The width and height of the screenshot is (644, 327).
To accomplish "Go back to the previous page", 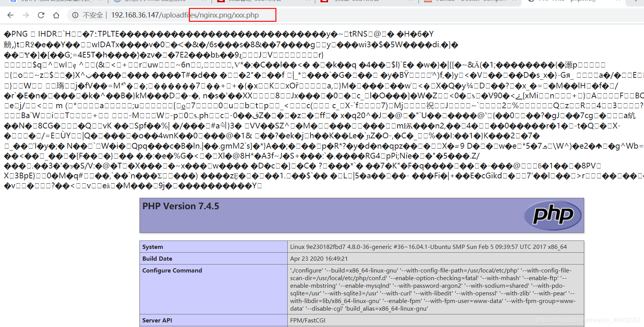I will 11,15.
